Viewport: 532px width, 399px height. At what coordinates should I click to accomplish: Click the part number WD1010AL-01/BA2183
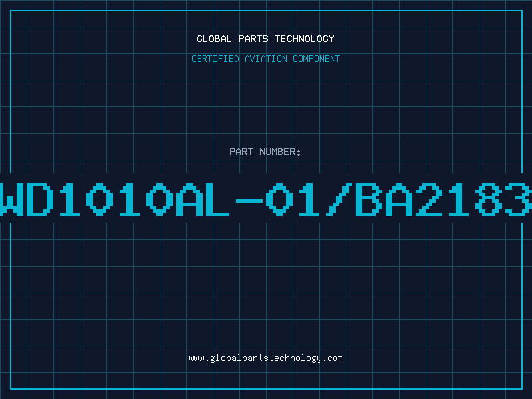click(266, 199)
